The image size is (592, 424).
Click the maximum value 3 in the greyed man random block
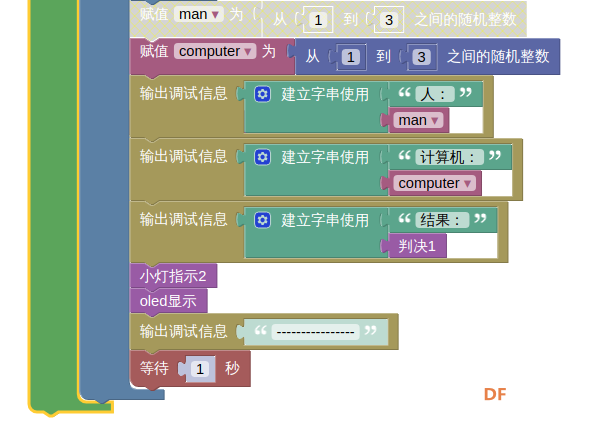(389, 20)
